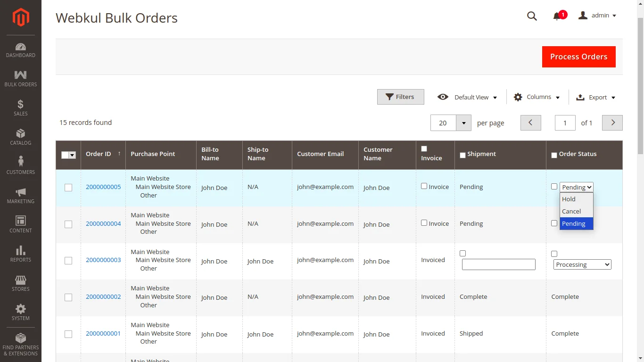Check the Invoice checkbox for order 2000000005
This screenshot has height=362, width=644.
424,186
